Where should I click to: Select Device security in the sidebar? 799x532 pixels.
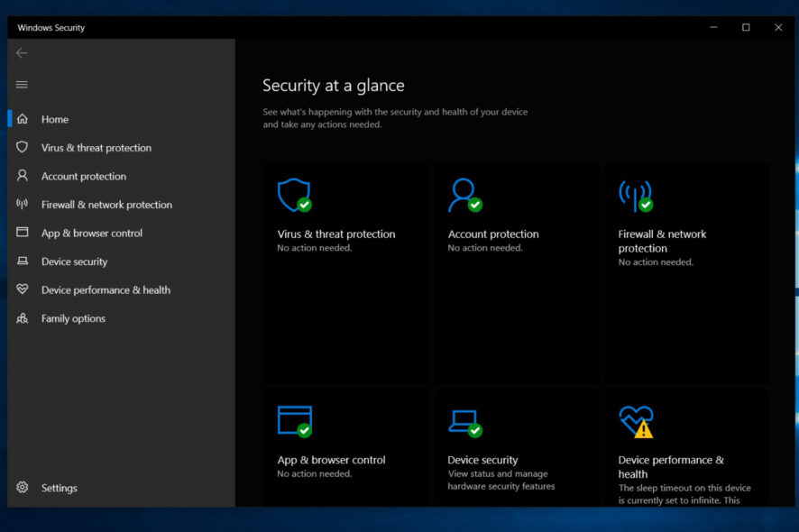(x=121, y=261)
